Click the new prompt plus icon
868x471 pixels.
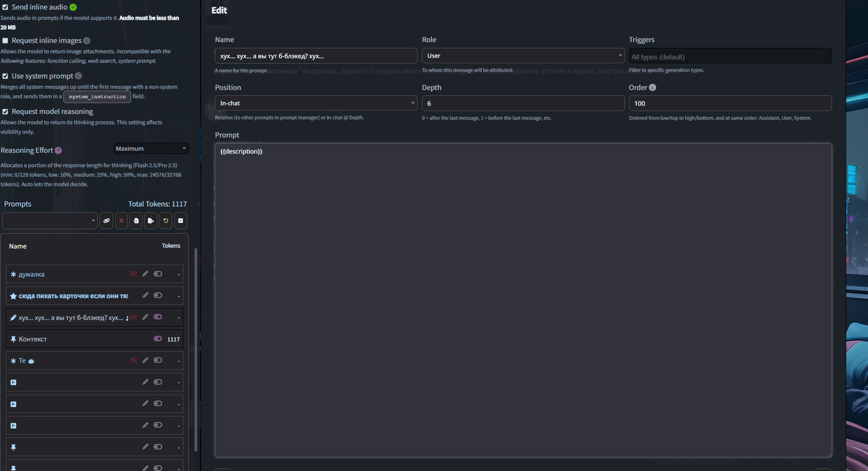[x=181, y=221]
